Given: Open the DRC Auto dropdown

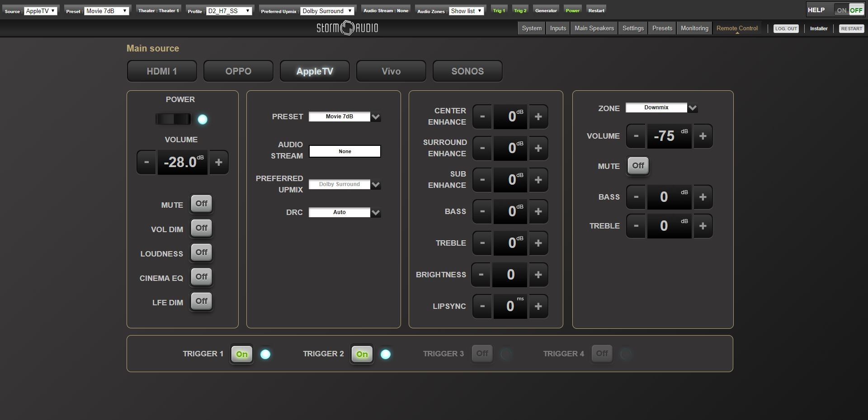Looking at the screenshot, I should pyautogui.click(x=344, y=212).
